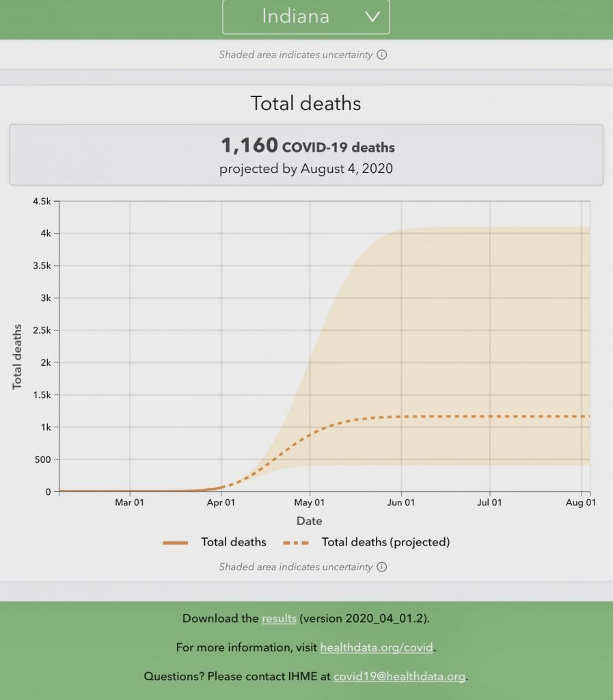Screen dimensions: 613x700
Task: Click the Total deaths (projected) legend label
Action: (385, 542)
